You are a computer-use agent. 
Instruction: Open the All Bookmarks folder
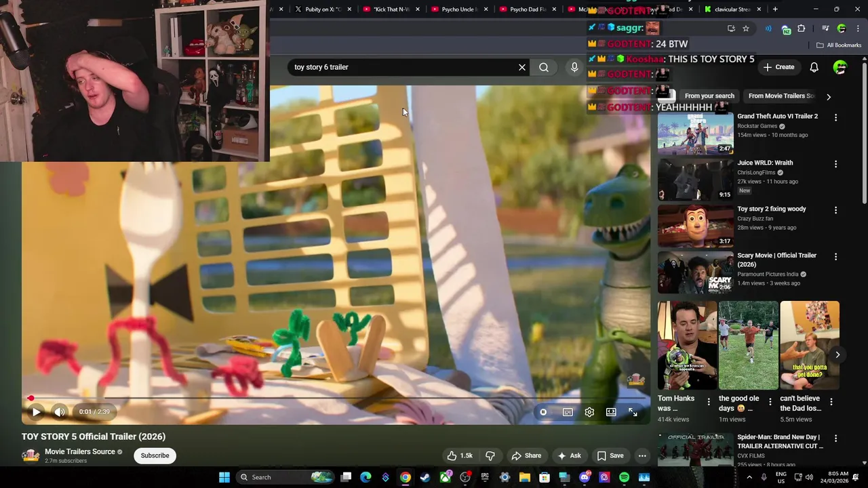click(839, 45)
